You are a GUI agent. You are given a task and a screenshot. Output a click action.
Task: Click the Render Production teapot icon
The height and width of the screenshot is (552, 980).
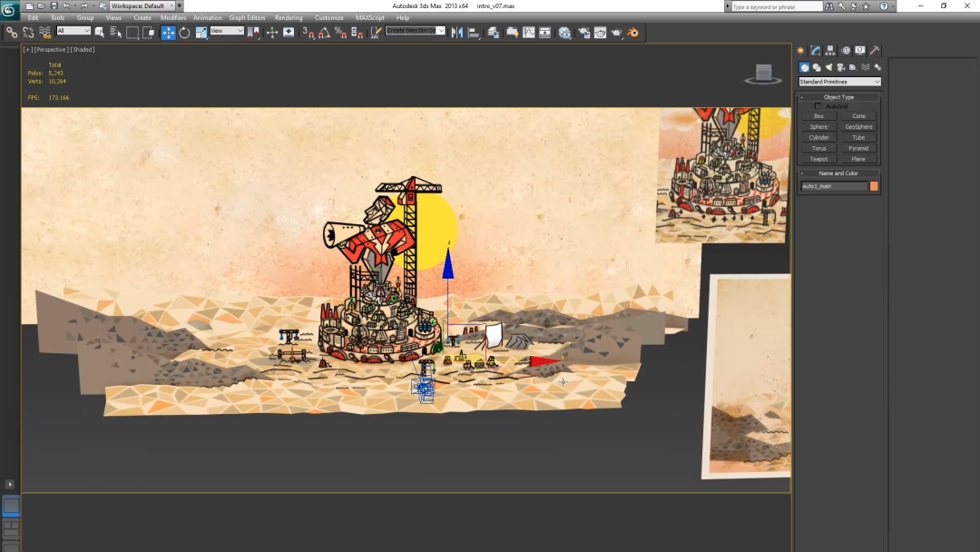(x=616, y=33)
